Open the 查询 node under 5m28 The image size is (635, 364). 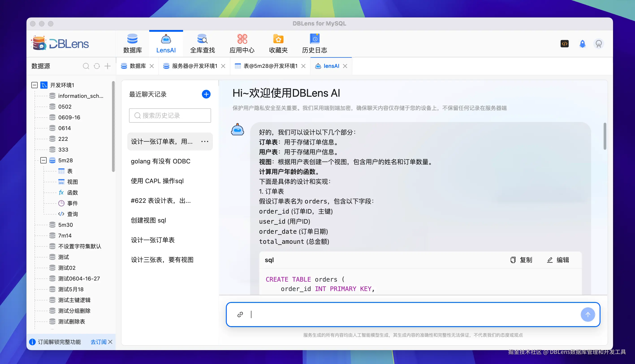coord(73,214)
